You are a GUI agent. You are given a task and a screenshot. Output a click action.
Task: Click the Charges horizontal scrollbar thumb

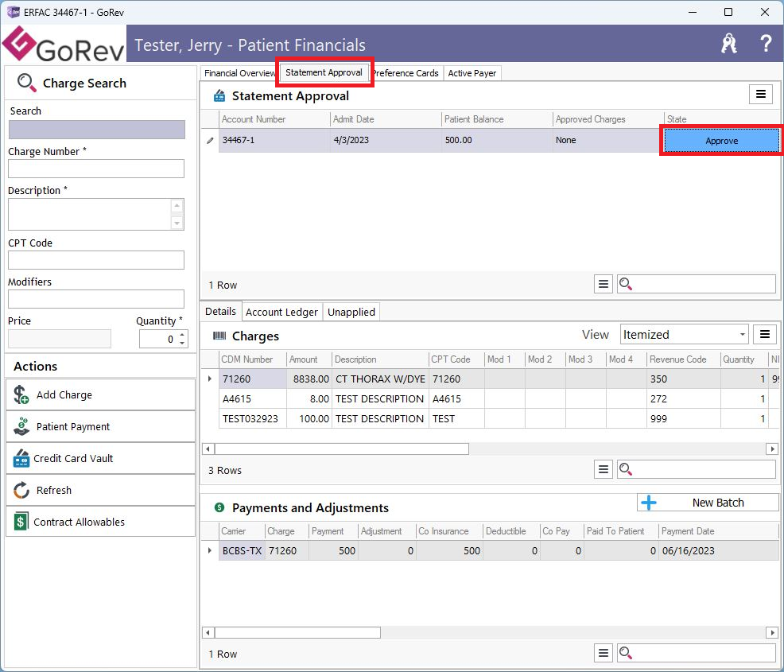click(x=340, y=449)
